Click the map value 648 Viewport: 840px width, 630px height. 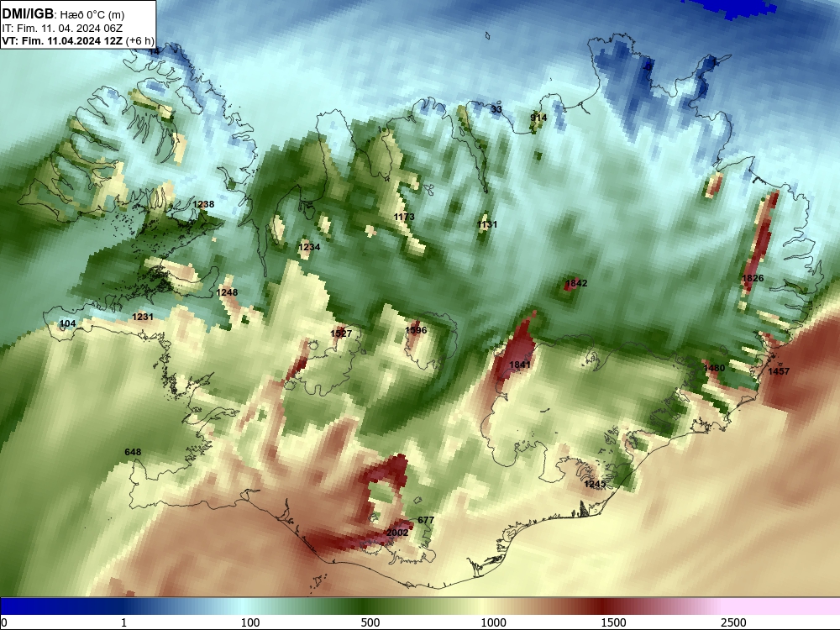click(x=133, y=452)
